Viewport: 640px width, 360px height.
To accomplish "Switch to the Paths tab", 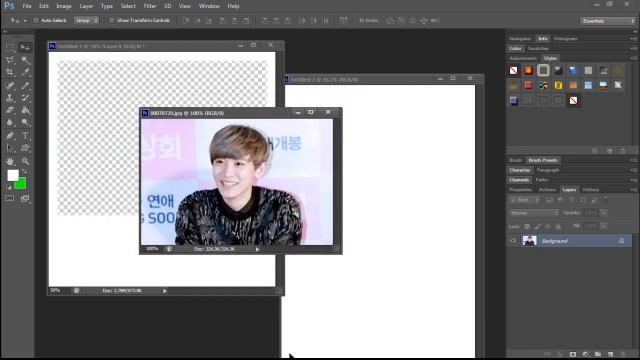I will click(x=542, y=180).
